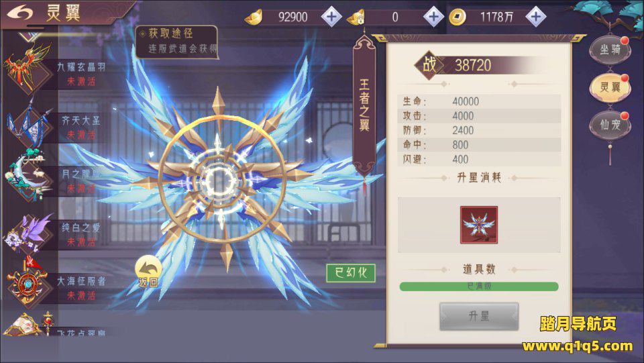Pick the 纯白之爱 purple wing
The width and height of the screenshot is (644, 363).
(x=28, y=233)
